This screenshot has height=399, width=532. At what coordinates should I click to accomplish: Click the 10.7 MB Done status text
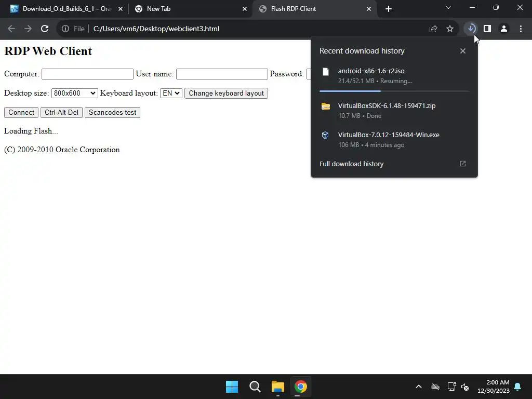[x=360, y=116]
